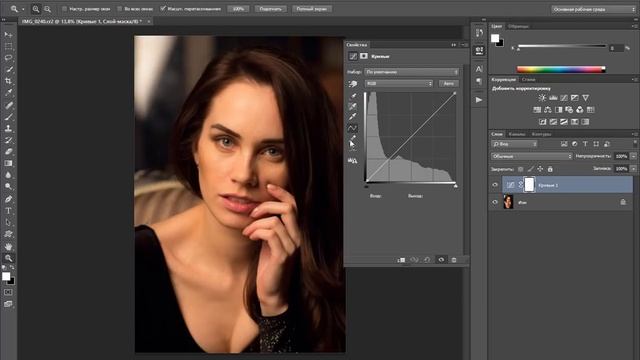
Task: Toggle the layer filter switch in the Layers panel
Action: point(635,143)
